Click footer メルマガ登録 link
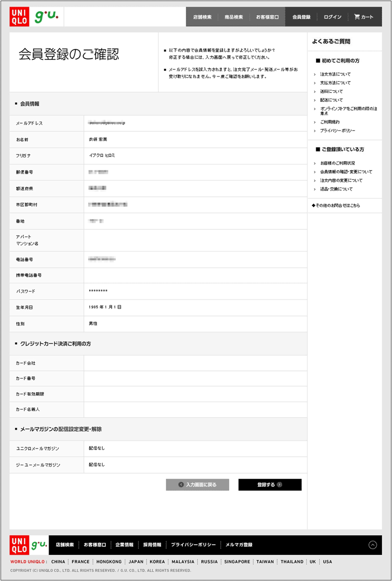The width and height of the screenshot is (392, 581). pos(239,545)
